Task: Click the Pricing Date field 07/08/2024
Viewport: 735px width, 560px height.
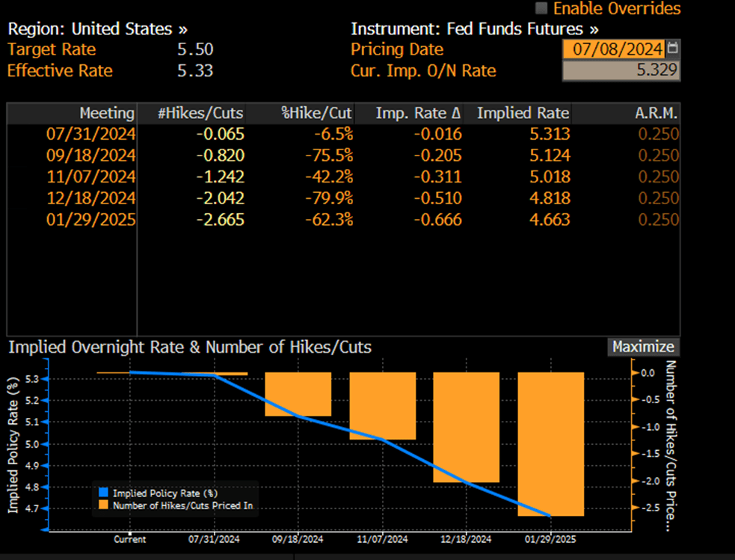Action: tap(614, 49)
